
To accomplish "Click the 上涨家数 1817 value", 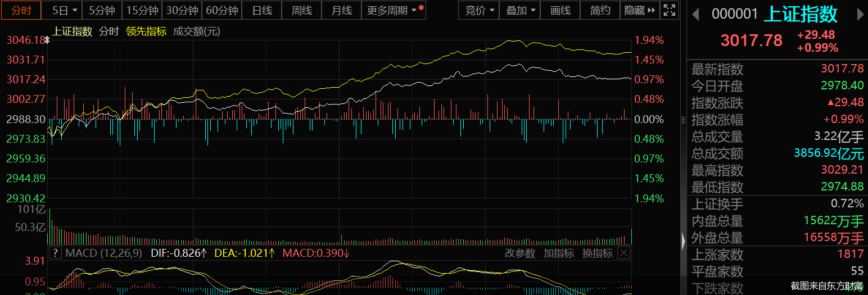I will point(851,255).
